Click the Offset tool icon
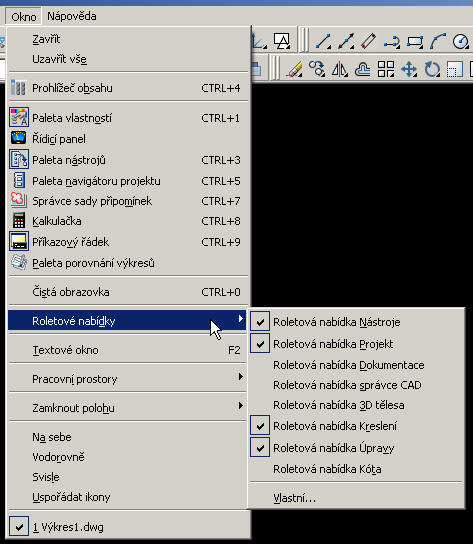 363,69
